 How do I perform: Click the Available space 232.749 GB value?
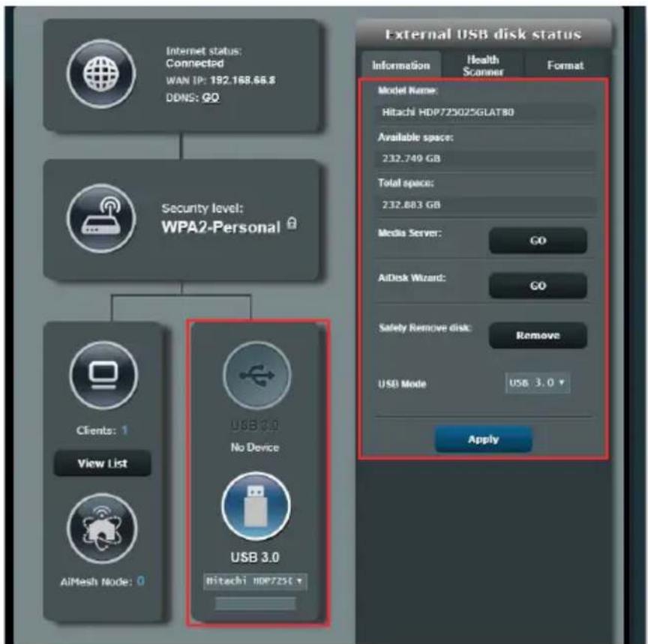[411, 159]
